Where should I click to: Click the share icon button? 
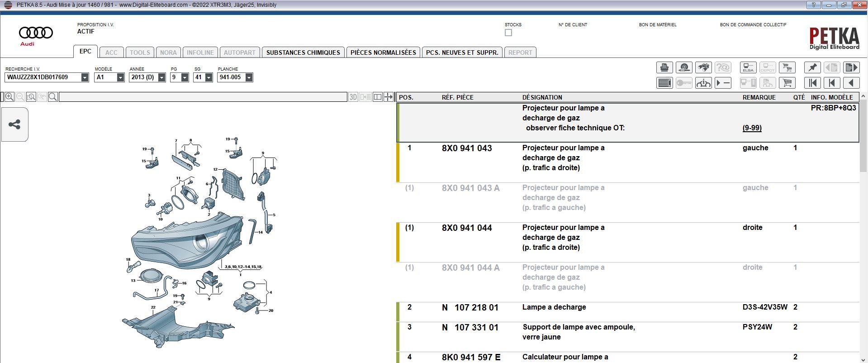click(14, 124)
